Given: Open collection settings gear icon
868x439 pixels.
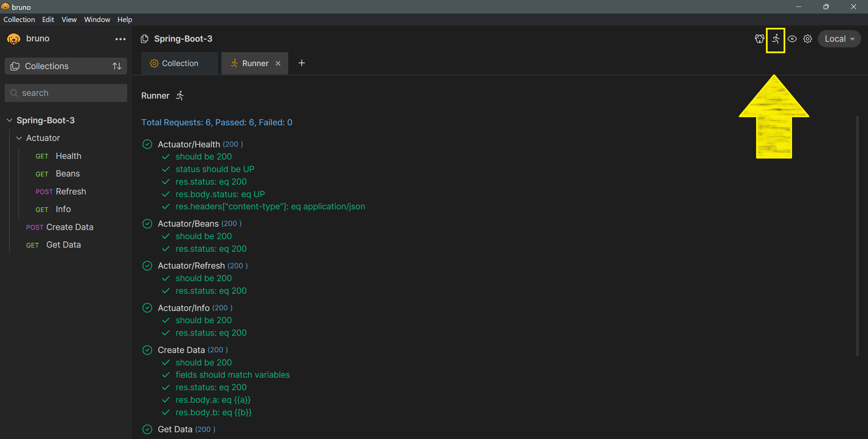Looking at the screenshot, I should (x=808, y=39).
